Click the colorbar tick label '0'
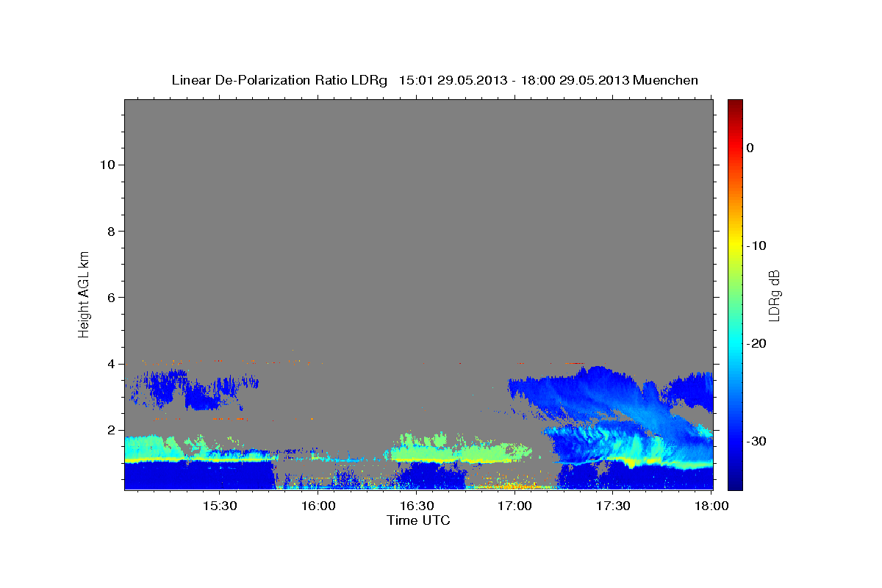Image resolution: width=882 pixels, height=588 pixels. tap(750, 148)
